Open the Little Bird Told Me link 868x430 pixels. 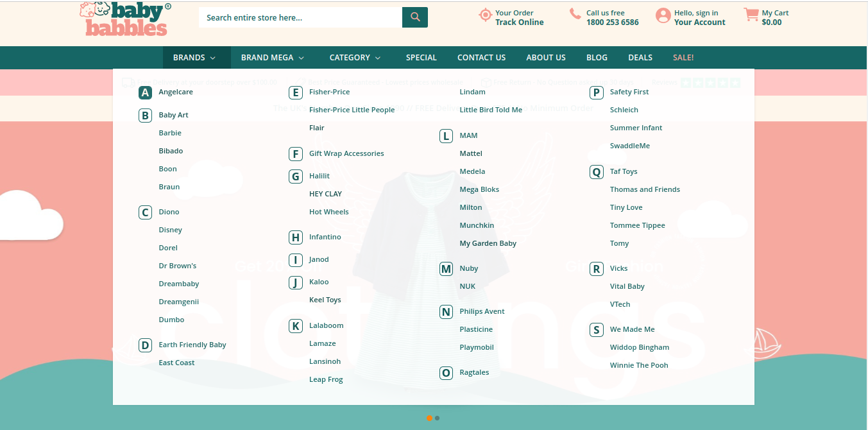click(491, 110)
